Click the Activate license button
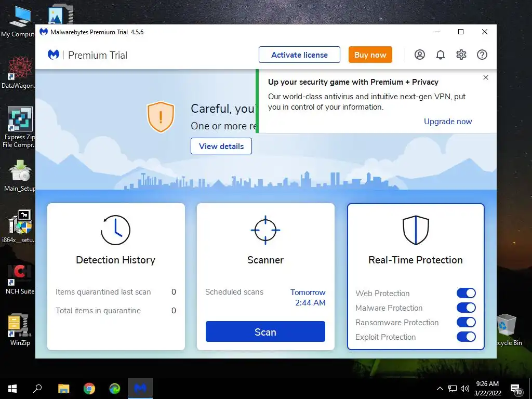Viewport: 532px width, 399px height. pos(299,55)
